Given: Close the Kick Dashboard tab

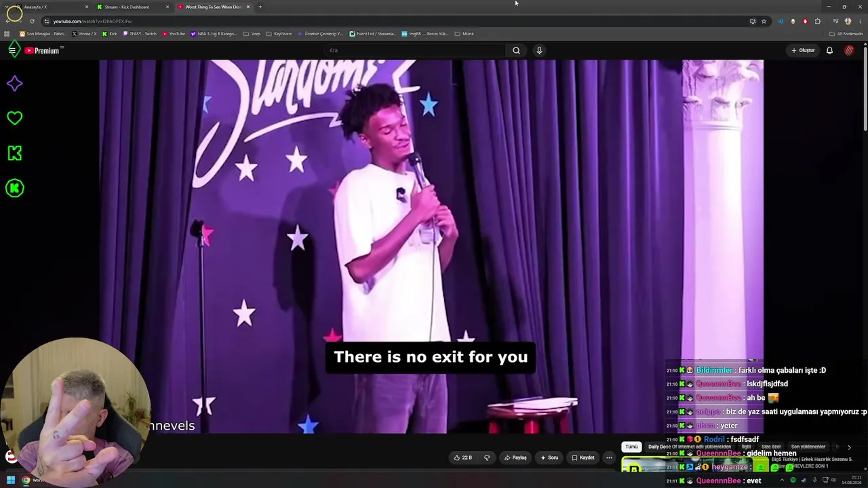Looking at the screenshot, I should point(167,7).
